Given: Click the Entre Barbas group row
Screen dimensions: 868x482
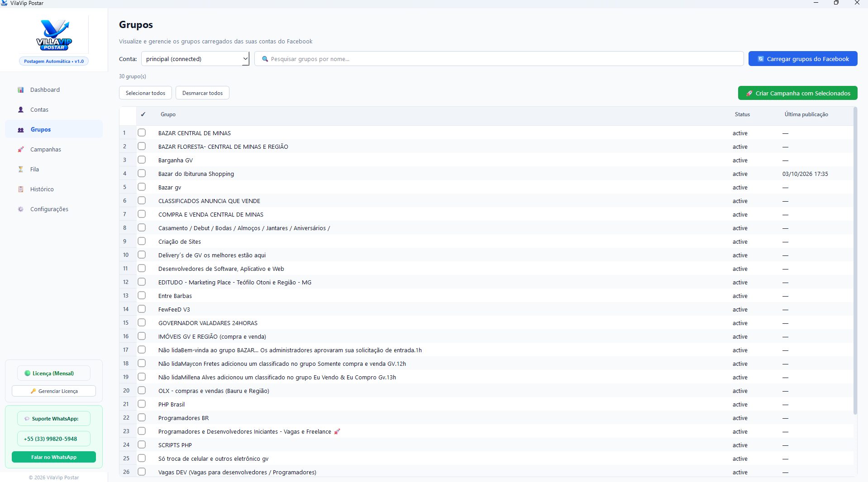Looking at the screenshot, I should (x=486, y=296).
